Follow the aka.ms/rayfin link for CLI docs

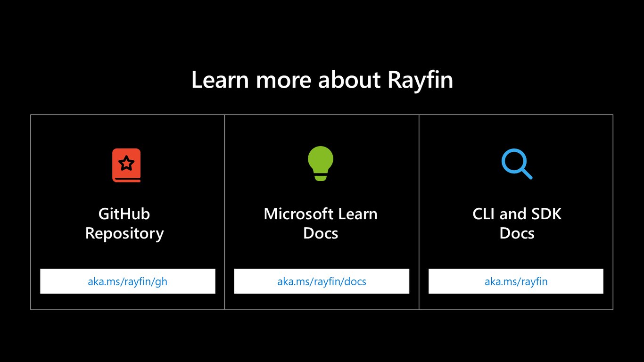click(516, 281)
